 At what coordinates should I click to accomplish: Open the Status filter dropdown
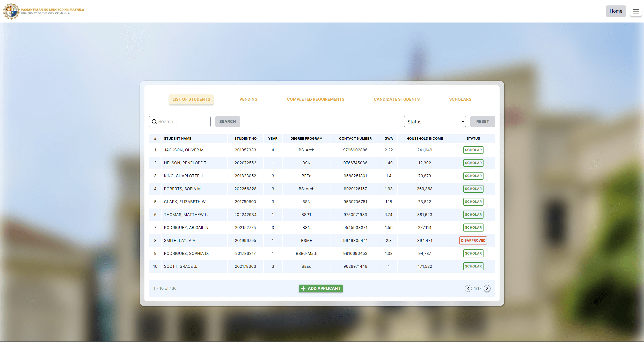(x=435, y=121)
